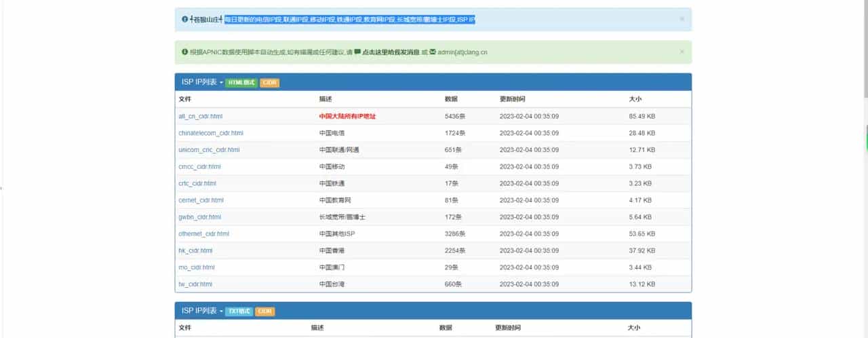Screen dimensions: 868x338
Task: Open the 点击这里给我发消息 link
Action: click(x=391, y=52)
